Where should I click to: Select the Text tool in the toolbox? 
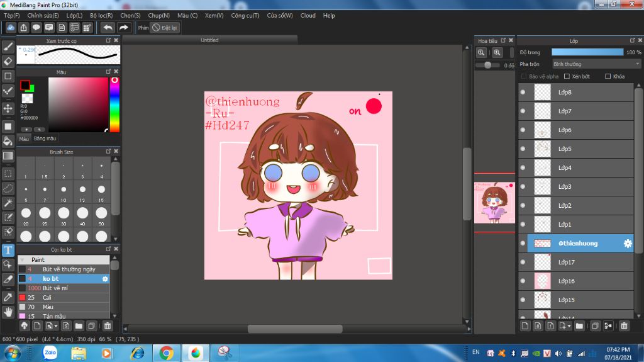pyautogui.click(x=8, y=250)
